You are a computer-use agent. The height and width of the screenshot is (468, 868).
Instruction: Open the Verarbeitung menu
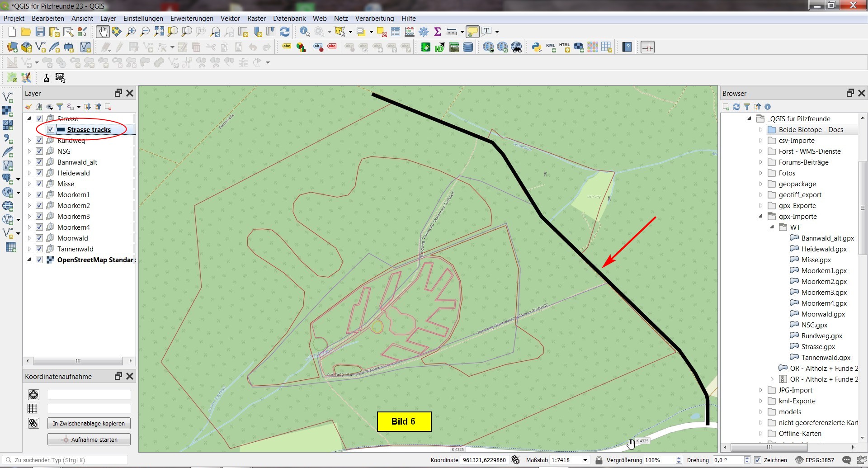[x=374, y=19]
